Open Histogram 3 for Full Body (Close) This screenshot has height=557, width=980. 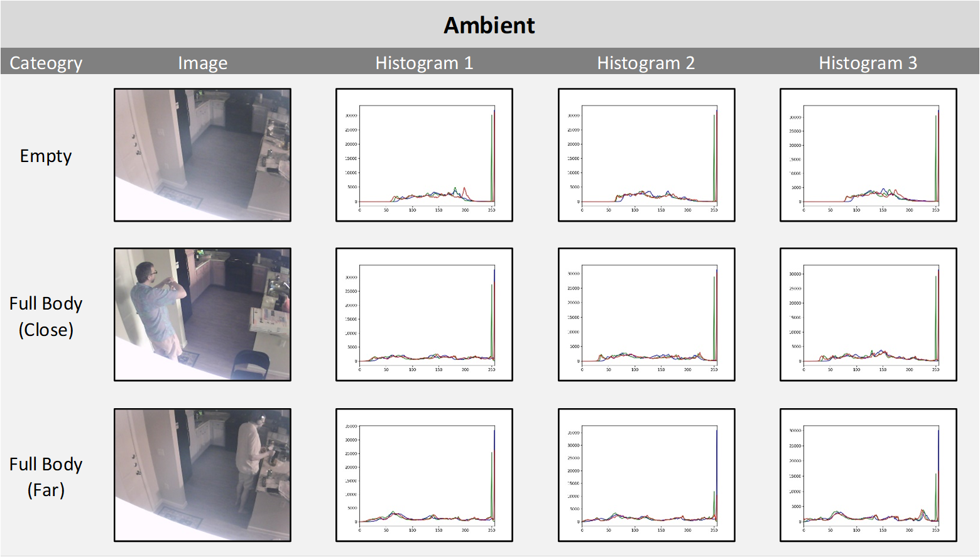868,315
